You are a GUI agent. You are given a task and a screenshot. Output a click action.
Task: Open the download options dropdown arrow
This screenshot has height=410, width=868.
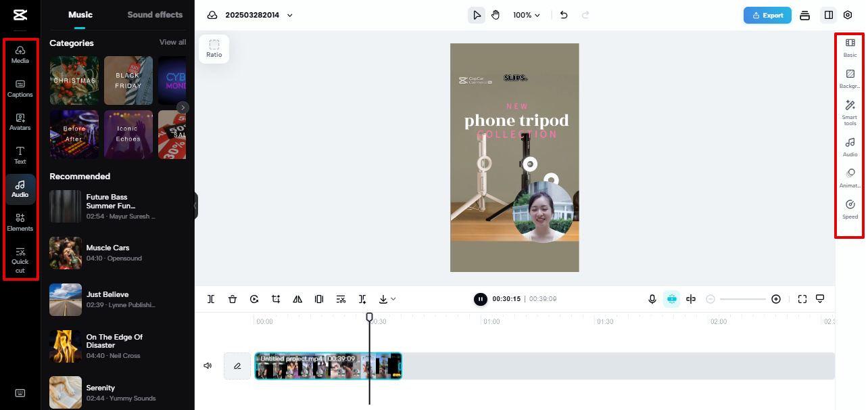pos(394,298)
